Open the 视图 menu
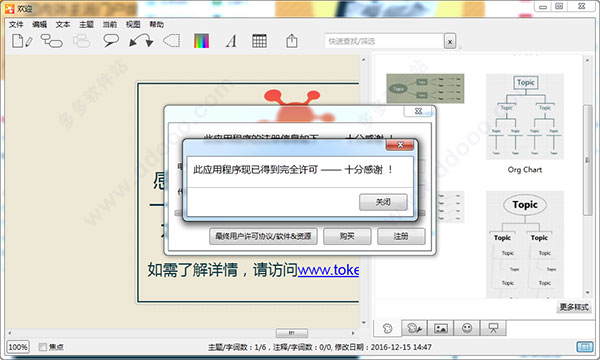The image size is (600, 360). [x=133, y=24]
